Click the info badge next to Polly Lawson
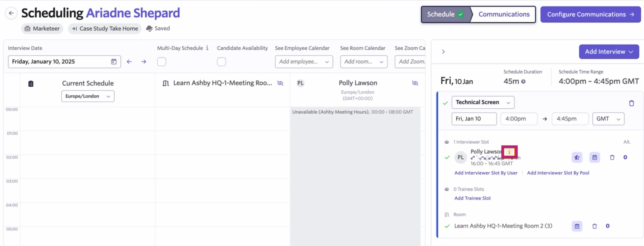The width and height of the screenshot is (644, 246). pyautogui.click(x=509, y=152)
